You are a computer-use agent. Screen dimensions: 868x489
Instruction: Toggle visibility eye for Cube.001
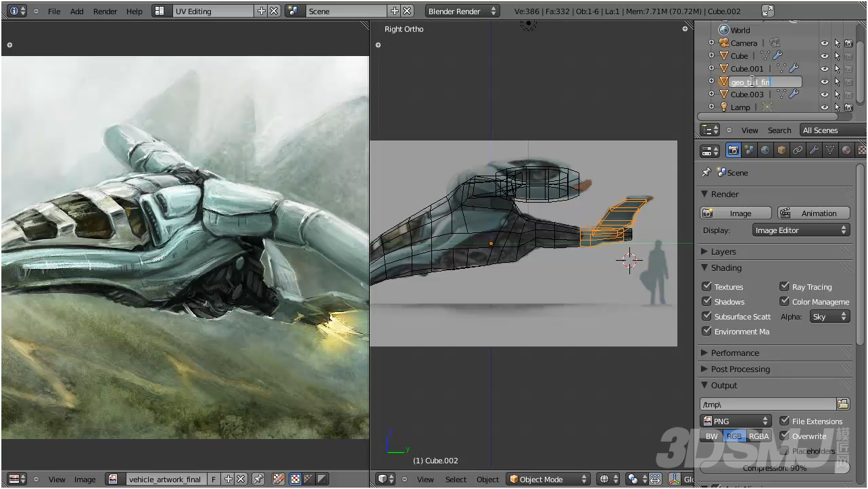coord(824,68)
